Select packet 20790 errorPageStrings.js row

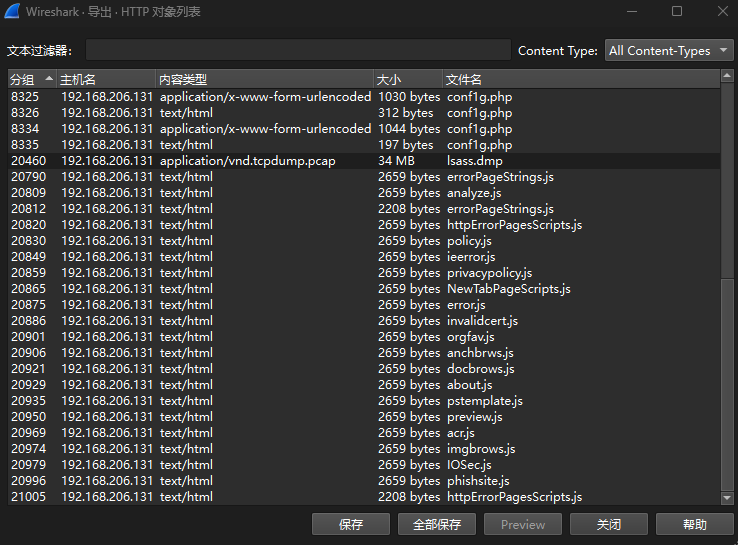(x=364, y=177)
